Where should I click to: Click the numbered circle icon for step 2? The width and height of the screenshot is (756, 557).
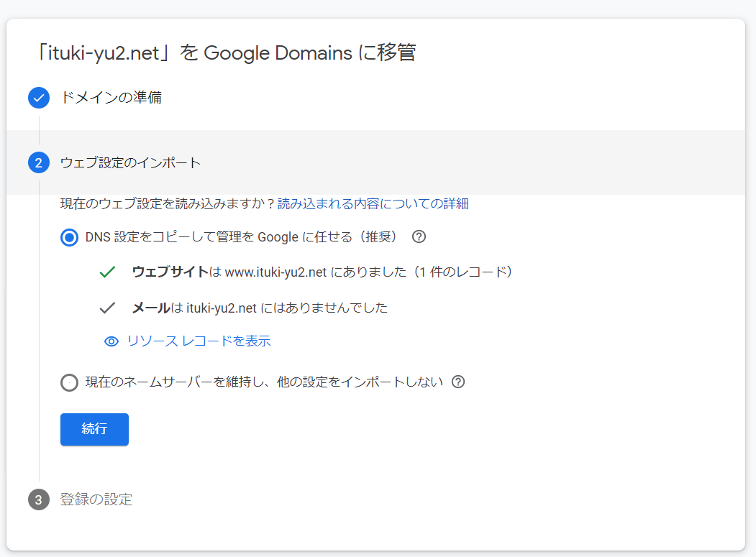click(x=39, y=163)
